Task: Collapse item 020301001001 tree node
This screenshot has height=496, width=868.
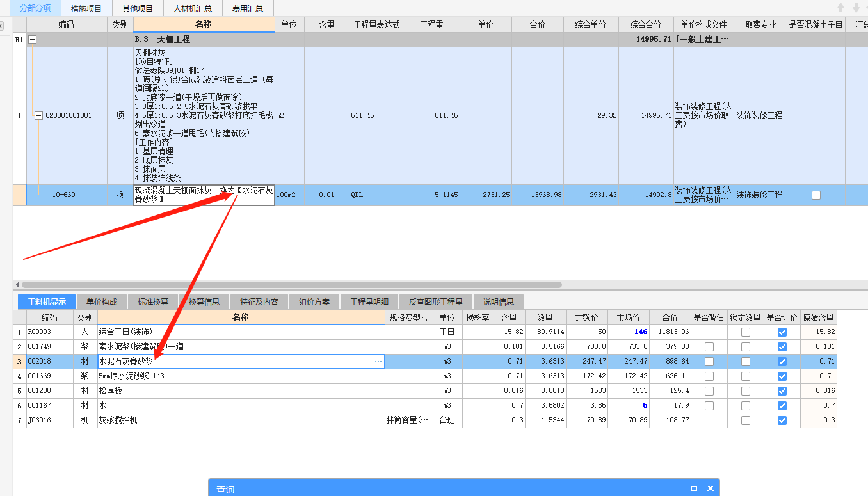Action: pos(38,116)
